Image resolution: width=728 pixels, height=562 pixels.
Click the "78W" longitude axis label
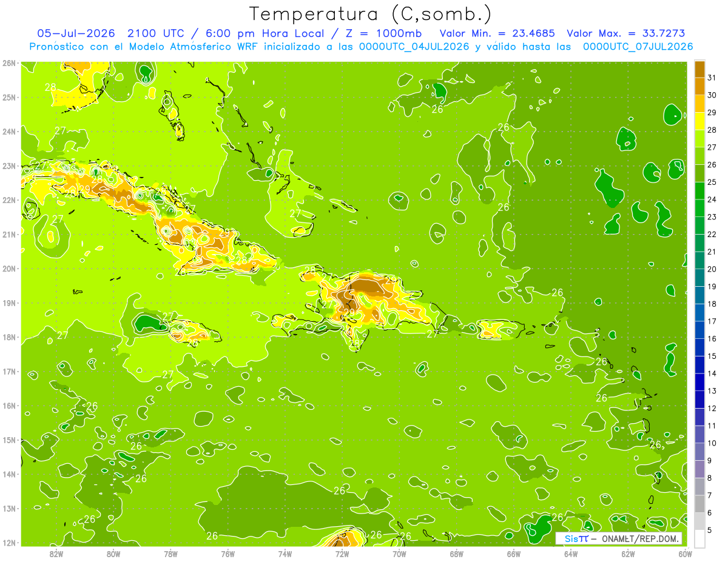tap(171, 554)
